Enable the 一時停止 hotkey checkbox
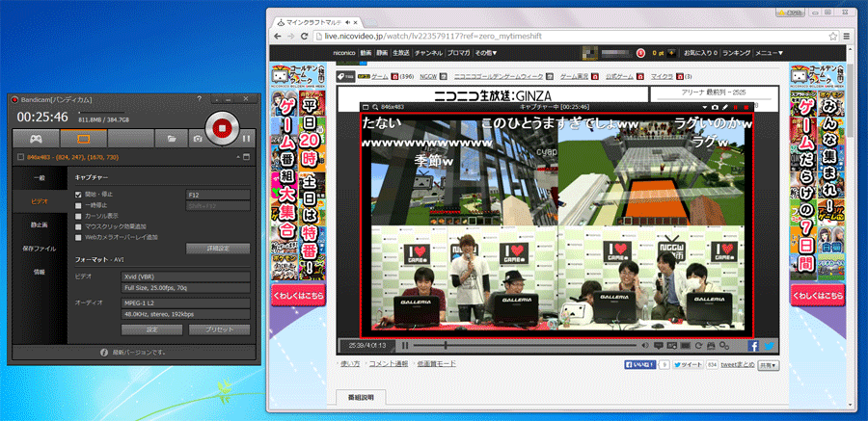Screen dimensions: 868x421 [x=78, y=205]
